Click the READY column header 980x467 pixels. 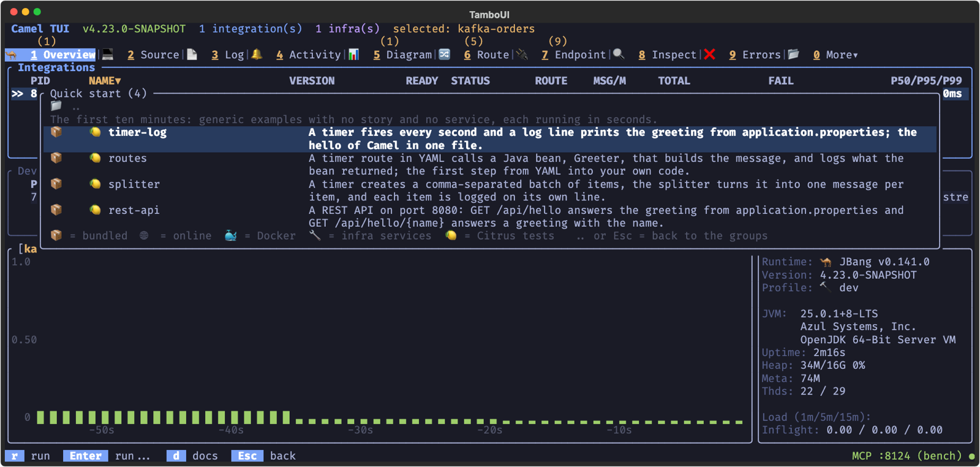(x=421, y=80)
